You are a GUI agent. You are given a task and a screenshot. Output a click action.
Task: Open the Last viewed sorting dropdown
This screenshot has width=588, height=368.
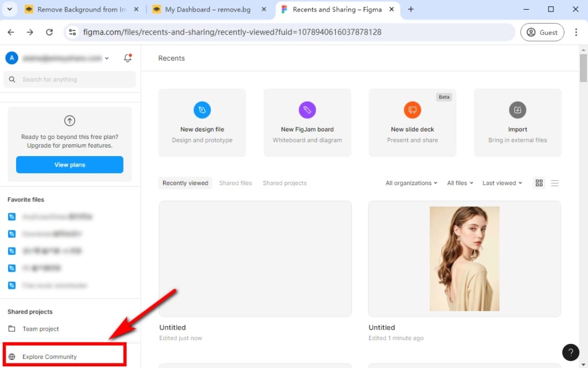501,183
